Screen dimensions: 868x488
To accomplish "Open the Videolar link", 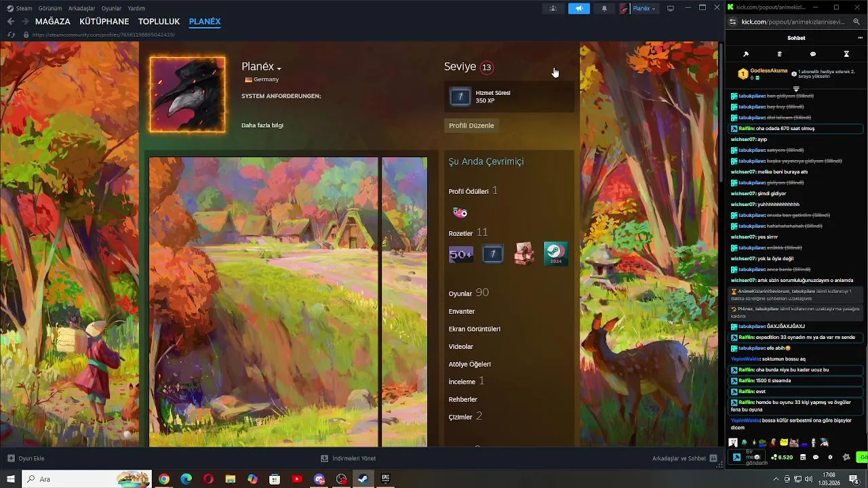I will [461, 347].
